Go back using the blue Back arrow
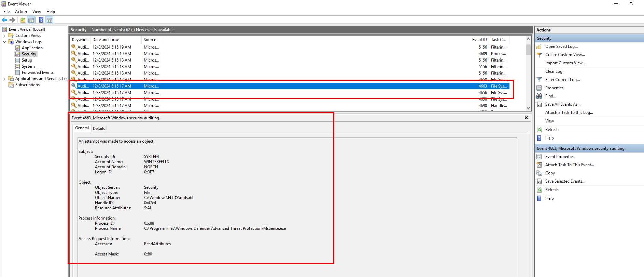Viewport: 644px width, 277px height. point(4,20)
